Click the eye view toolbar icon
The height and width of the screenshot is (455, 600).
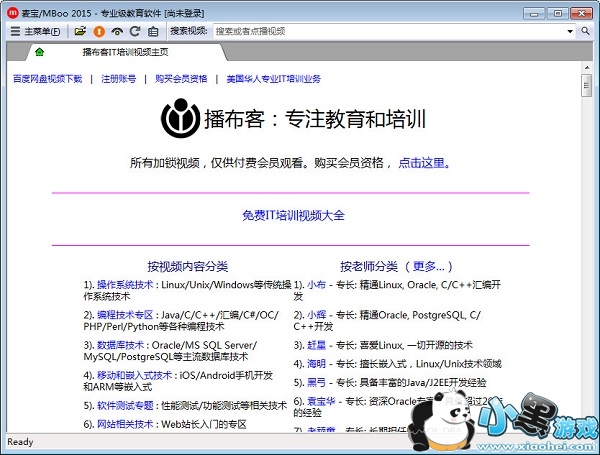click(117, 31)
